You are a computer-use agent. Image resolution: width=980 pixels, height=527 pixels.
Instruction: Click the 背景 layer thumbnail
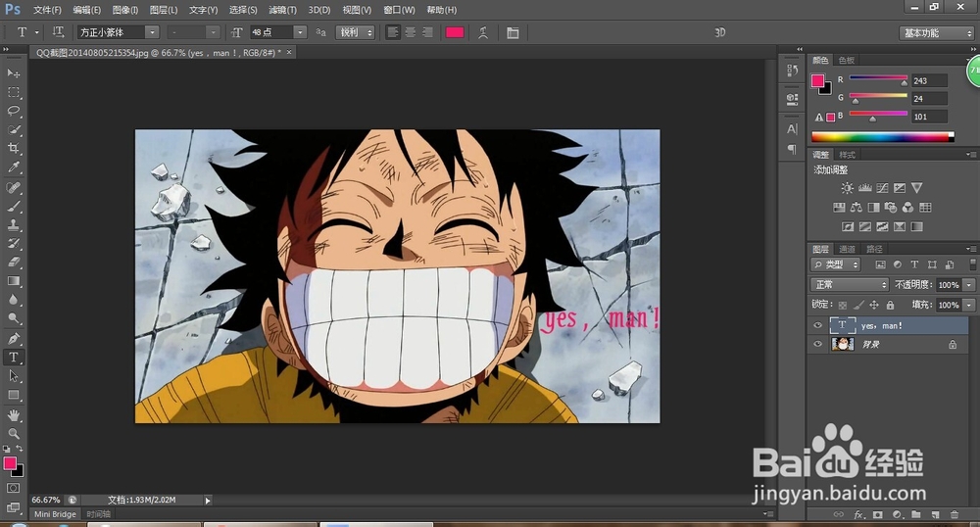click(x=843, y=344)
